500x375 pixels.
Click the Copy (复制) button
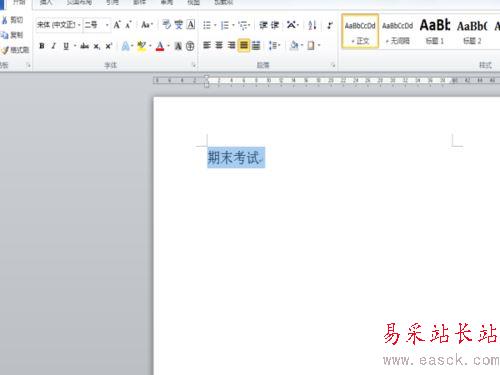(x=13, y=35)
